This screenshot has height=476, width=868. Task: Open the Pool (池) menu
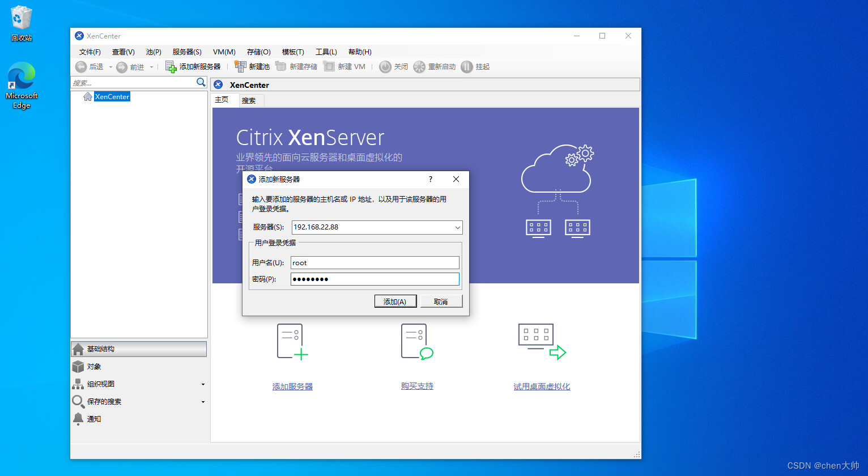tap(154, 52)
